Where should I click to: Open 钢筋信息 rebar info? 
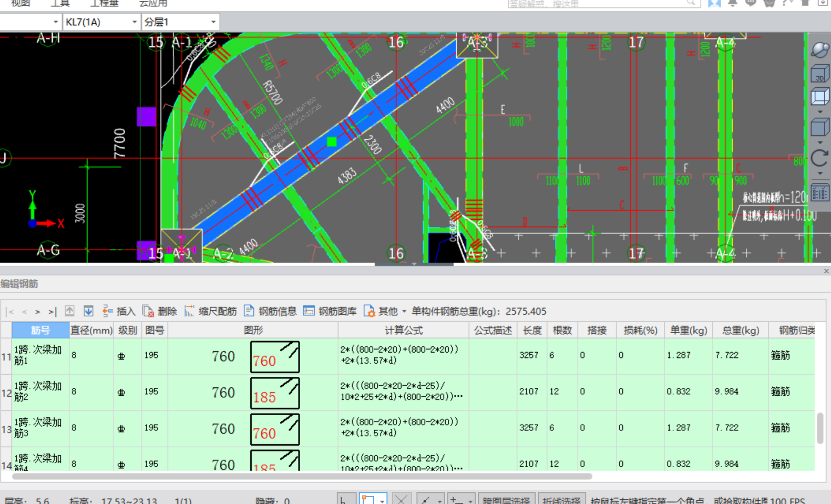coord(270,311)
